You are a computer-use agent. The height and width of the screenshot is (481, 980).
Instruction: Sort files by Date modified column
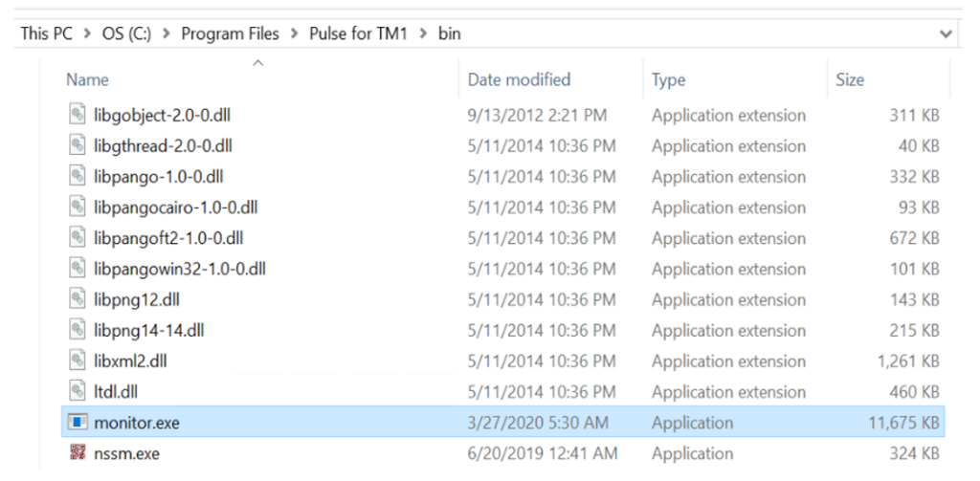tap(519, 79)
